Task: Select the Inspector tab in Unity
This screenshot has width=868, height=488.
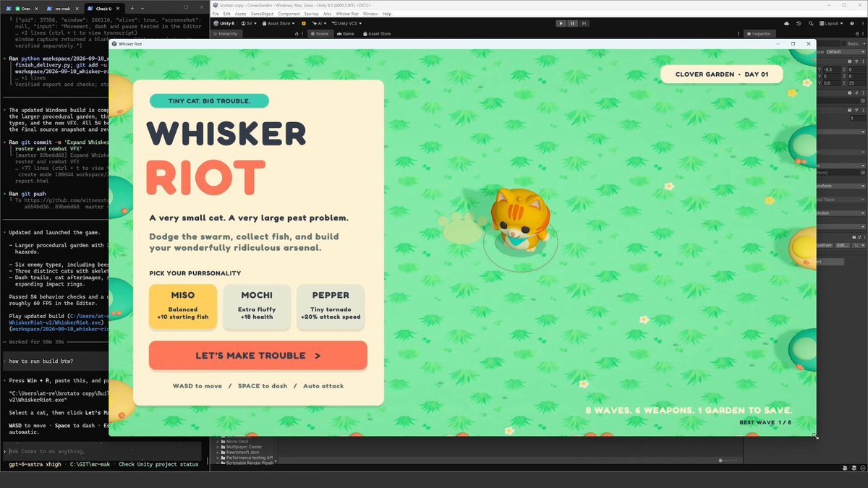Action: 759,33
